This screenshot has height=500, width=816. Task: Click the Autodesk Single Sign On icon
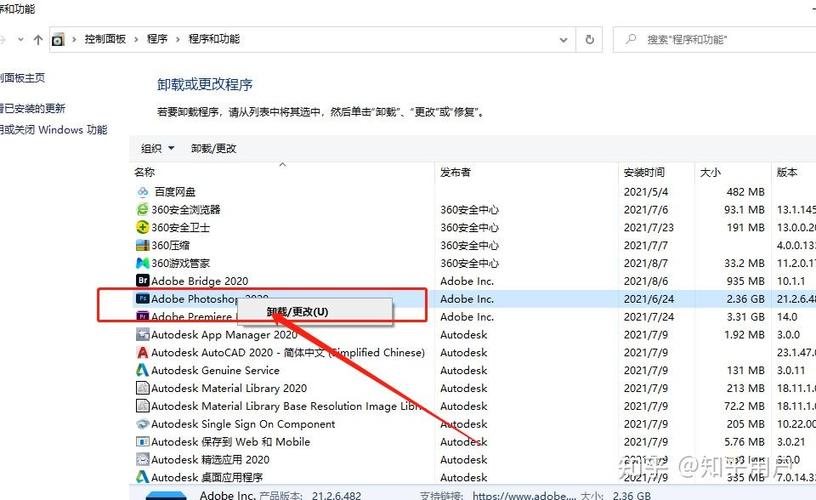click(x=142, y=424)
